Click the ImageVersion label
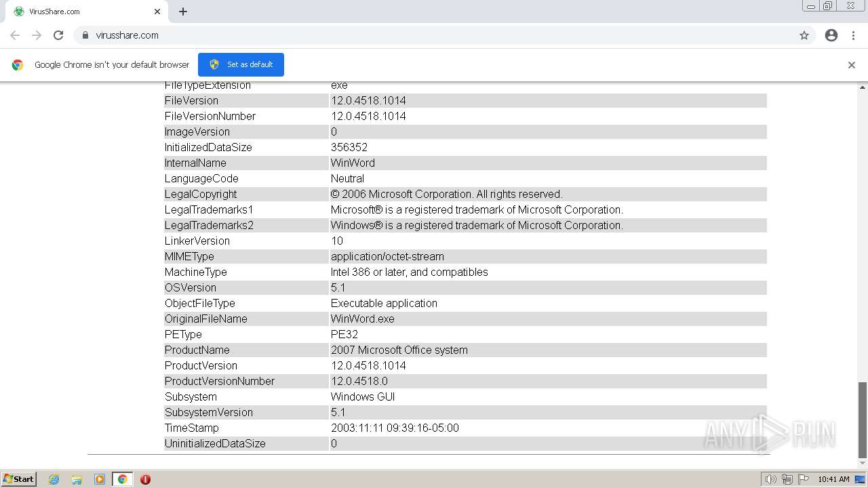The image size is (868, 488). (x=197, y=131)
